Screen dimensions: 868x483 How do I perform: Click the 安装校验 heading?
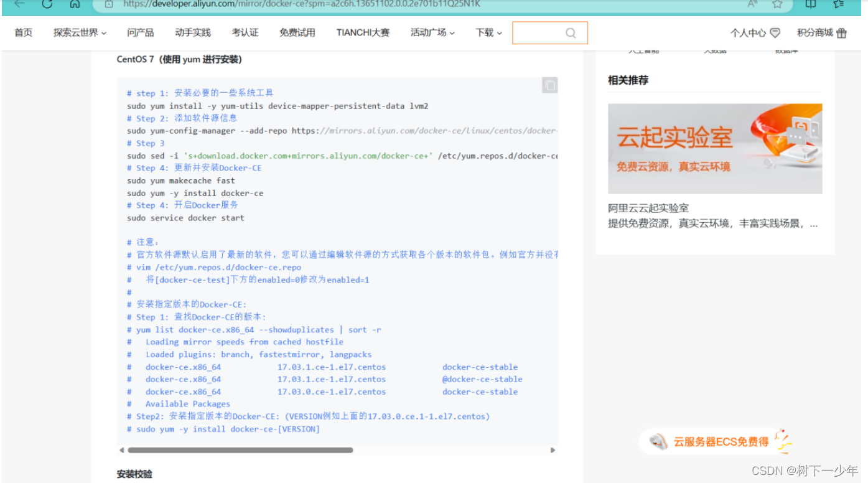(134, 474)
